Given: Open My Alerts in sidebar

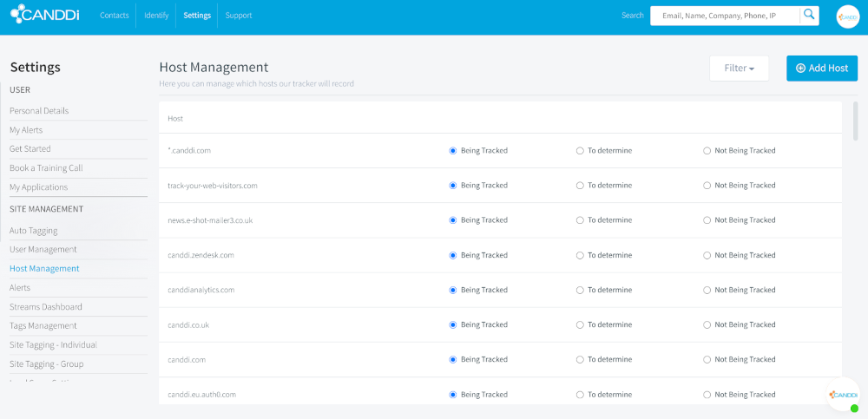Looking at the screenshot, I should click(x=26, y=130).
